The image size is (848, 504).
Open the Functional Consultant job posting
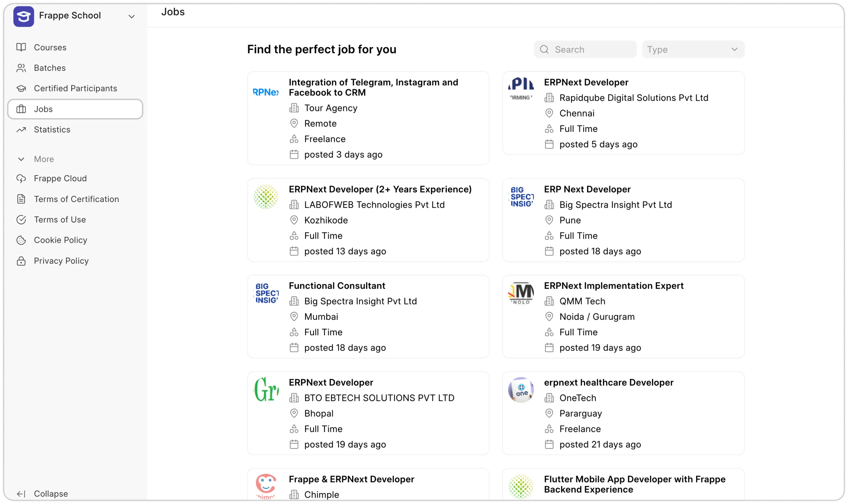pyautogui.click(x=368, y=316)
